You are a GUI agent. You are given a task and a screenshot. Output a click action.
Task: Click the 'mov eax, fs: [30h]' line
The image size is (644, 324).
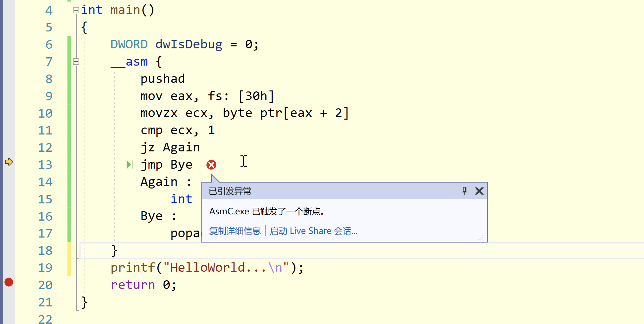[x=207, y=96]
